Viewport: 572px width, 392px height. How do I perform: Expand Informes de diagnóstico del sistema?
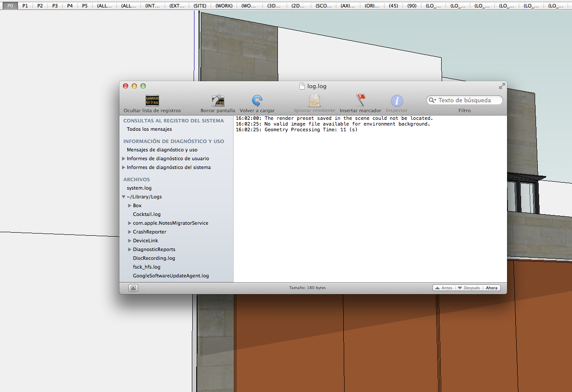click(124, 167)
